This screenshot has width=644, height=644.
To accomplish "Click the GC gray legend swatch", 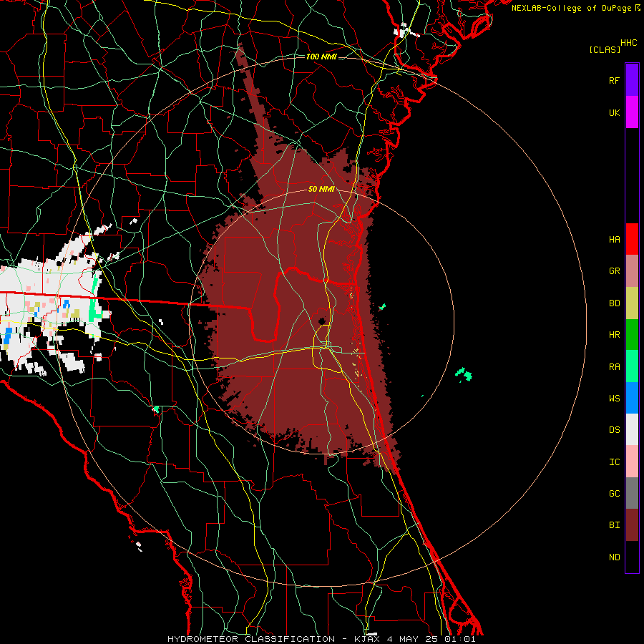I will point(632,493).
